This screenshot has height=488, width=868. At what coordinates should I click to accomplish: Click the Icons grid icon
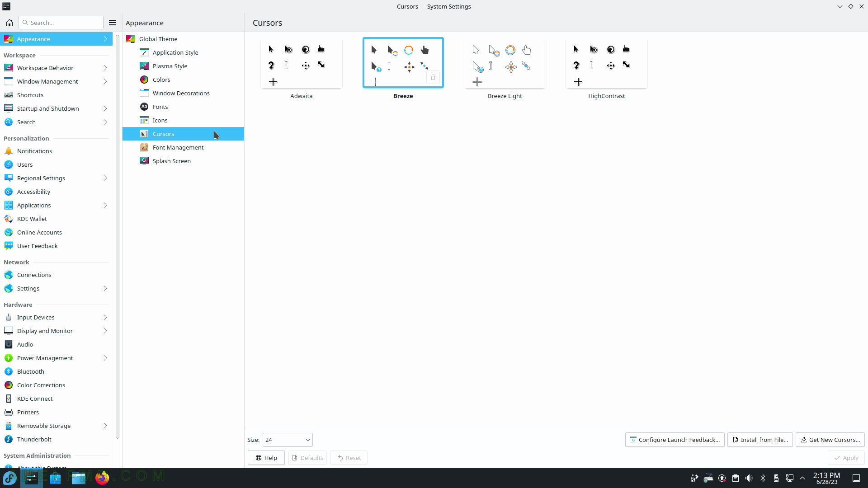144,120
